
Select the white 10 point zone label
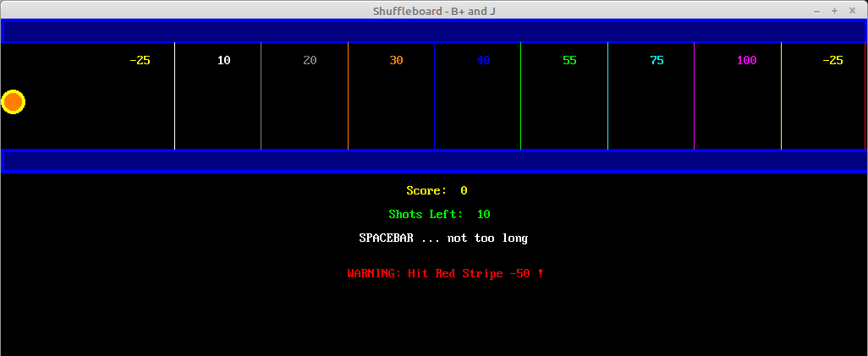(x=223, y=61)
